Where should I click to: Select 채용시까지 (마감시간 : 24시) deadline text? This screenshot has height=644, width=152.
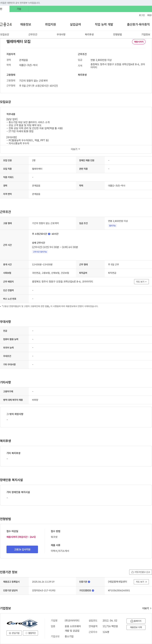click(21, 537)
